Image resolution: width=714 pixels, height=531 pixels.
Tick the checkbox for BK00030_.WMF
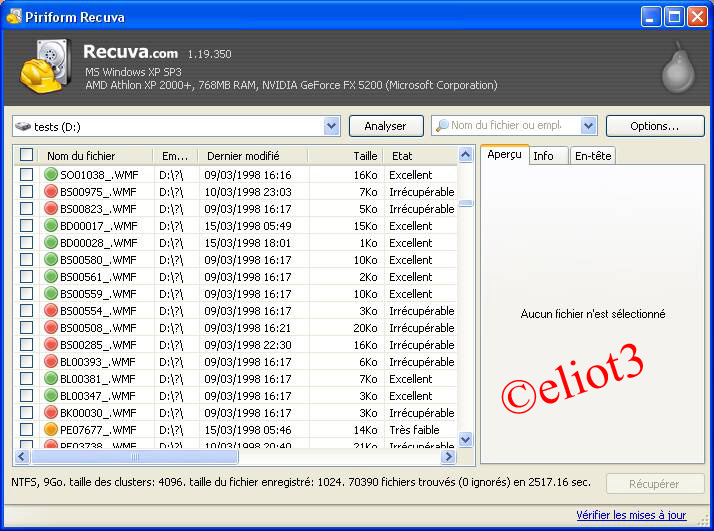26,413
